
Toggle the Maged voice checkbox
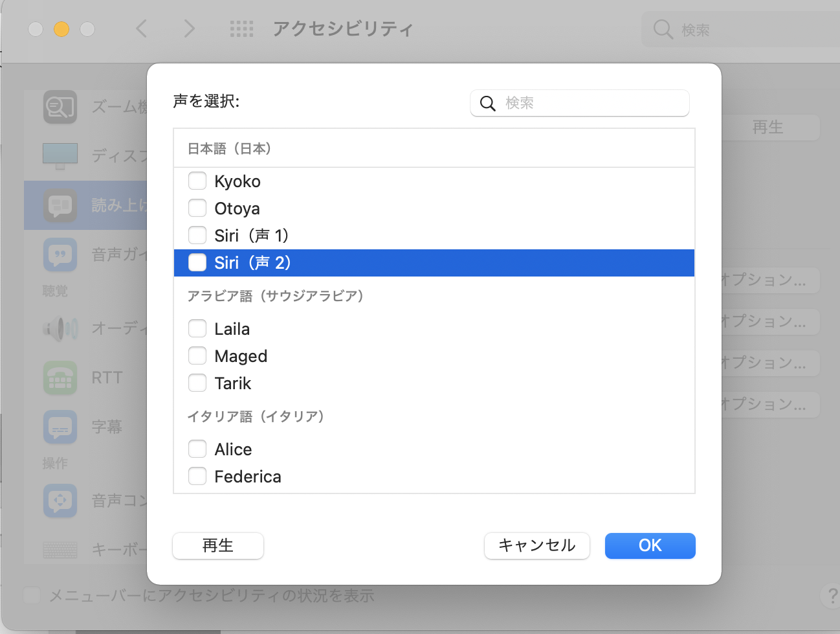(197, 356)
